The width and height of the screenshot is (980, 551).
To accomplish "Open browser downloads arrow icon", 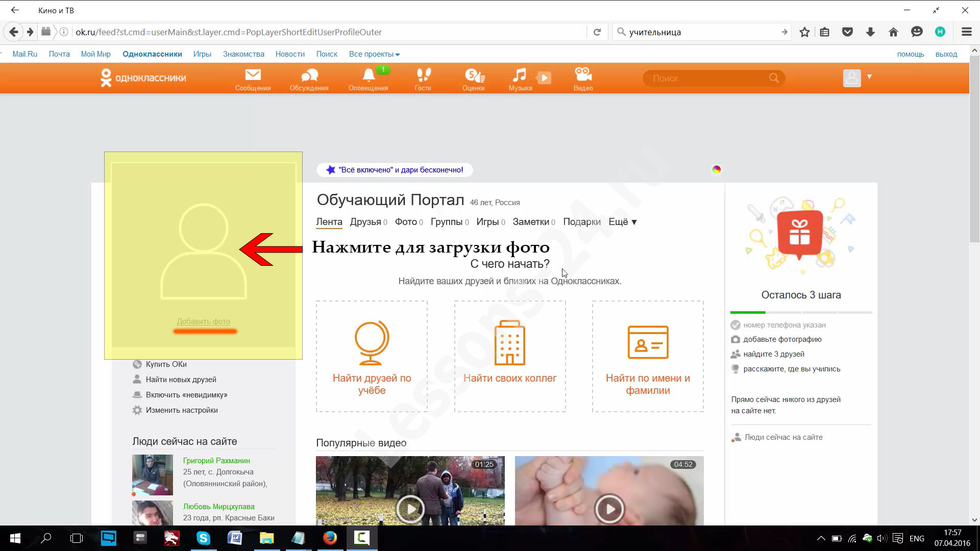I will point(870,32).
